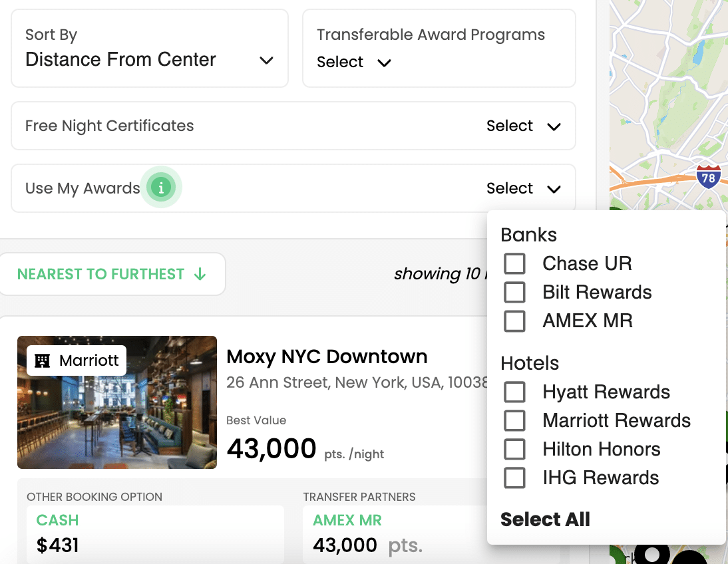Expand the Transferable Award Programs selector
Image resolution: width=728 pixels, height=564 pixels.
[x=355, y=63]
